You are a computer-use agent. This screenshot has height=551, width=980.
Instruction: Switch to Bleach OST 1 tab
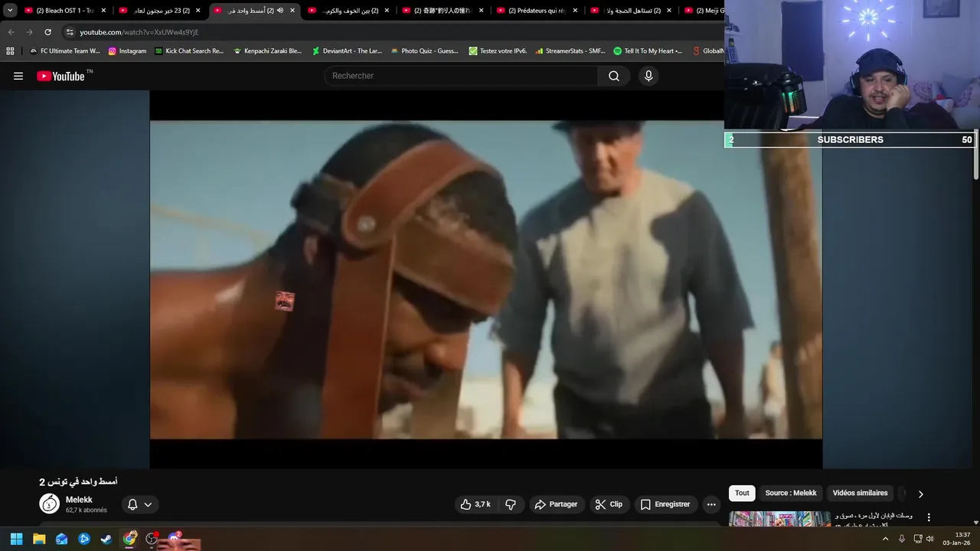(64, 11)
